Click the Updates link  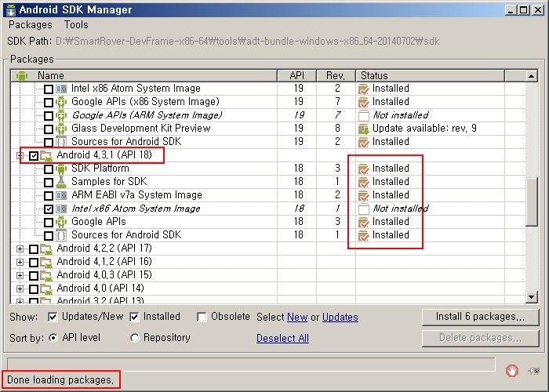[x=340, y=317]
